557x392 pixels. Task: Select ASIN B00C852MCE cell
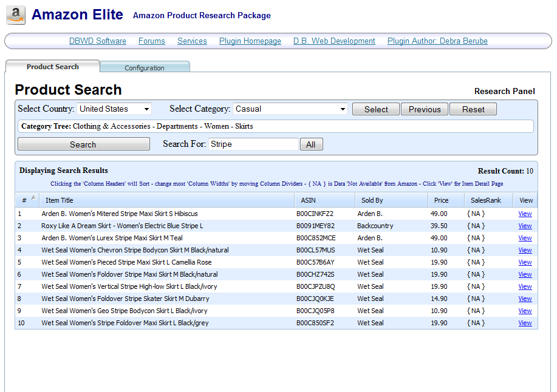316,238
